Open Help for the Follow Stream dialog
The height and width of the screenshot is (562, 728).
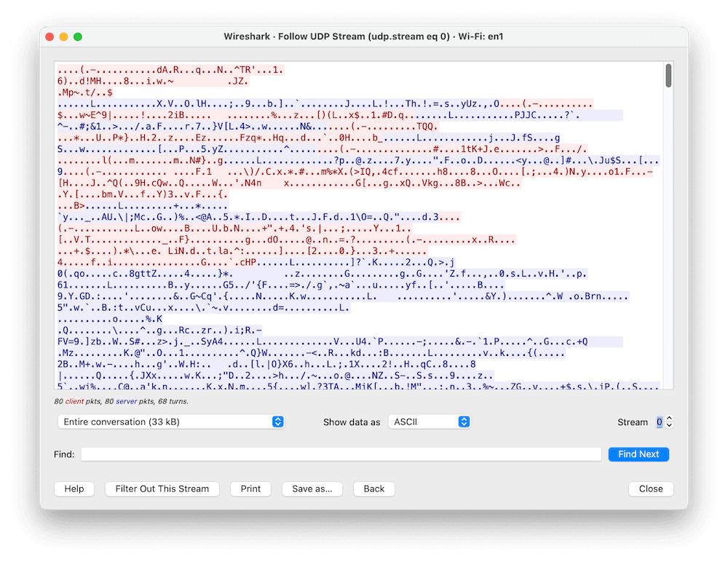pyautogui.click(x=74, y=488)
